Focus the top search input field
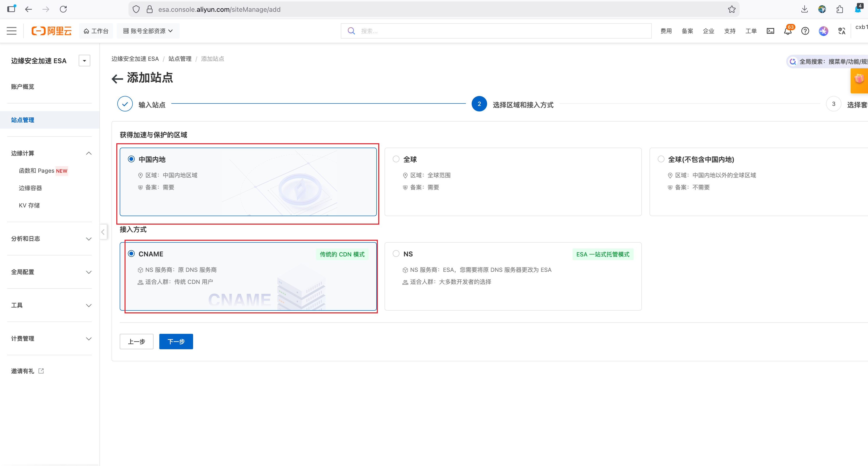 click(499, 31)
